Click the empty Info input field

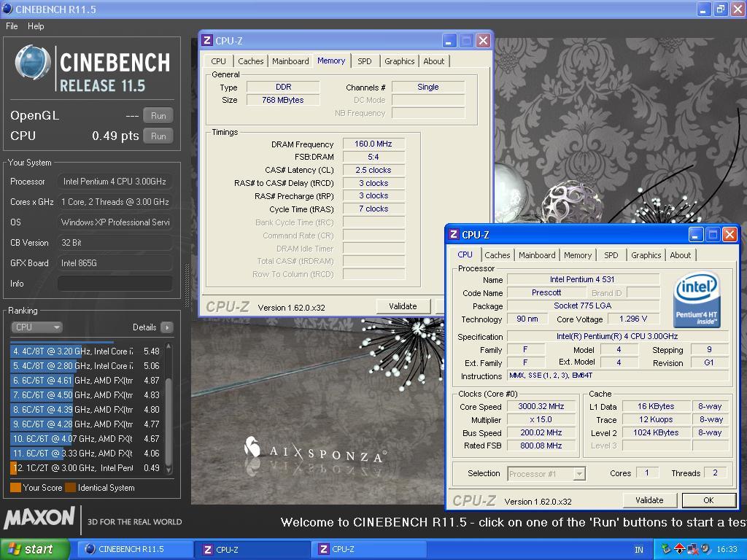115,284
